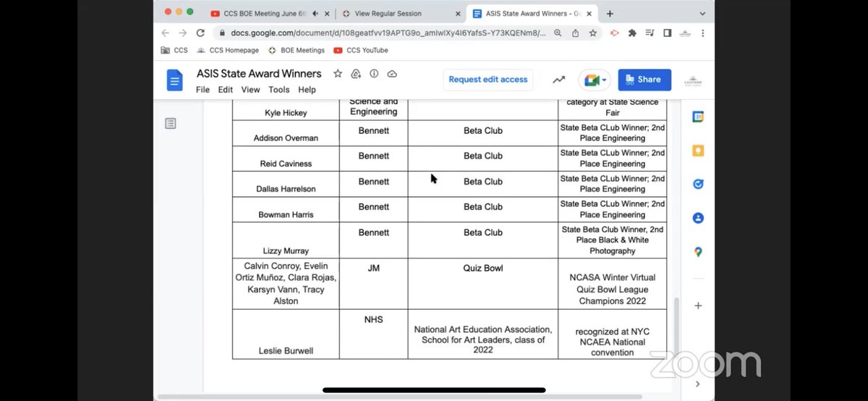Get add-ons with the plus icon
The image size is (868, 401).
(698, 305)
